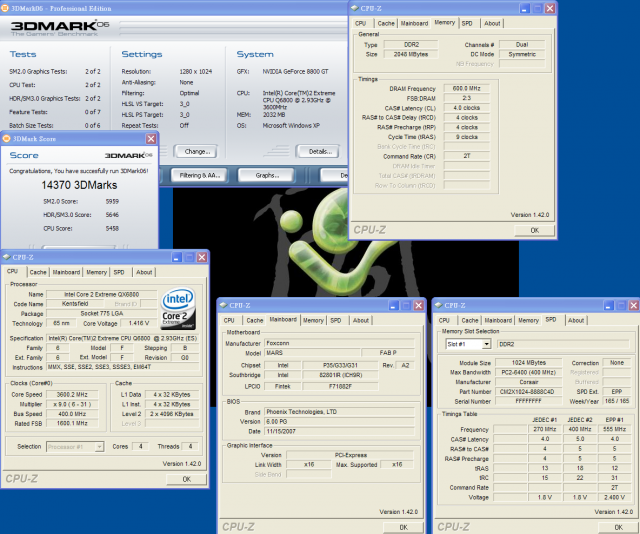This screenshot has width=640, height=534.
Task: Click the Command Rate 2T value
Action: pyautogui.click(x=467, y=156)
